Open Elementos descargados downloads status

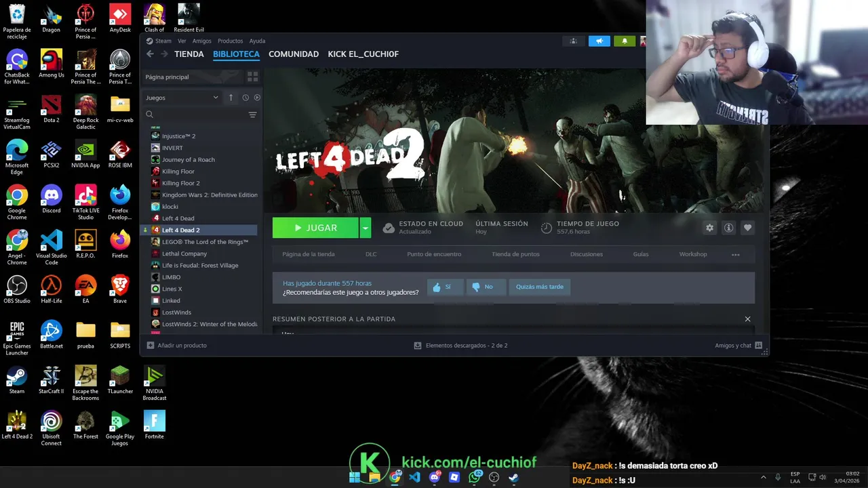point(461,346)
